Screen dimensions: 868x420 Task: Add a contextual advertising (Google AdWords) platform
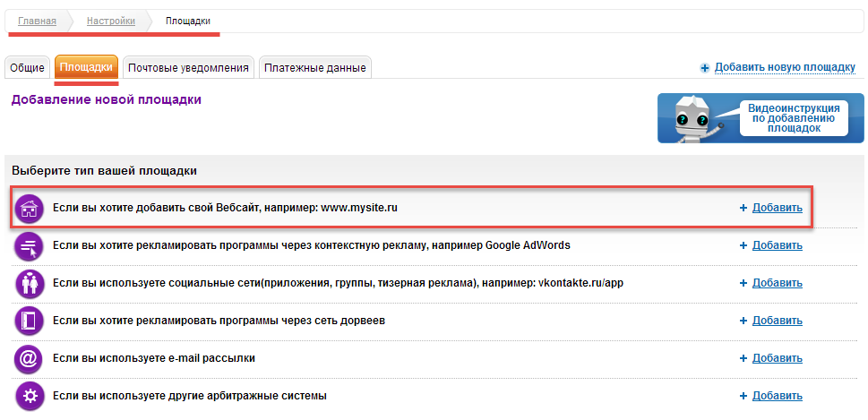(x=777, y=245)
